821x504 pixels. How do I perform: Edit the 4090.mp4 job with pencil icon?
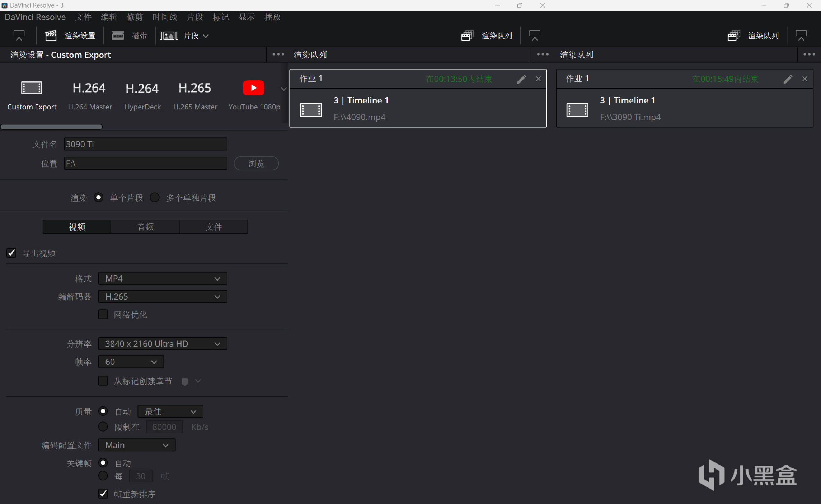[x=521, y=79]
